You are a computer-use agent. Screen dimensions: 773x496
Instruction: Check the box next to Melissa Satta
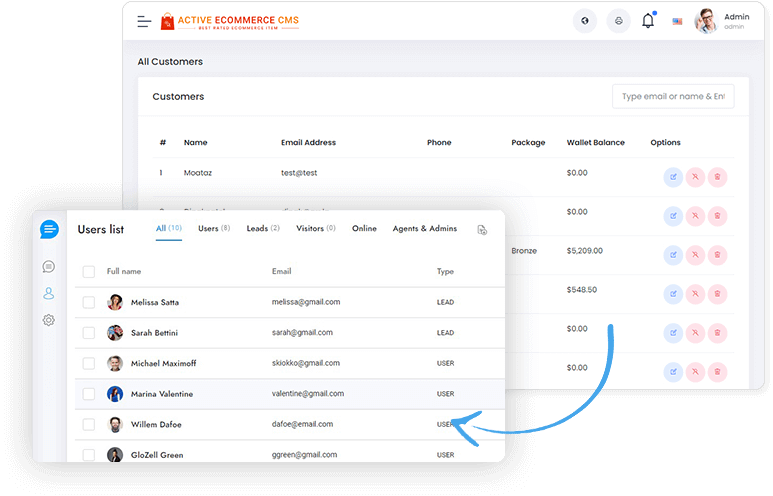point(89,302)
